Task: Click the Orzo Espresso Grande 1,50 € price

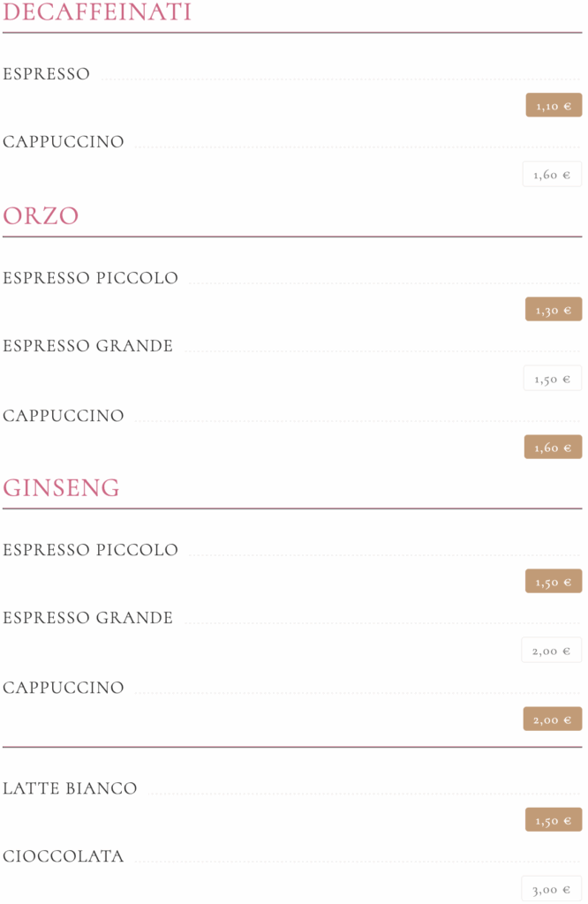Action: pyautogui.click(x=552, y=379)
